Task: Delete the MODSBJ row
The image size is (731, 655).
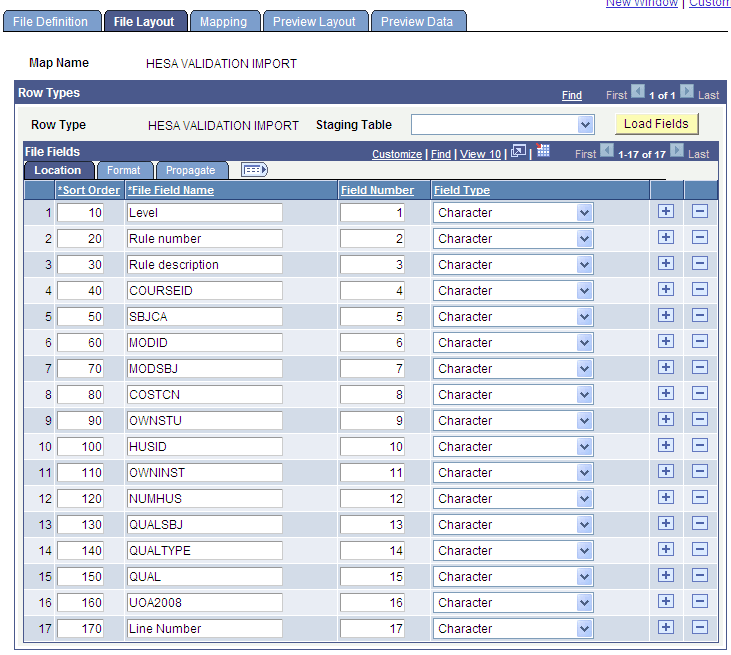Action: tap(700, 368)
